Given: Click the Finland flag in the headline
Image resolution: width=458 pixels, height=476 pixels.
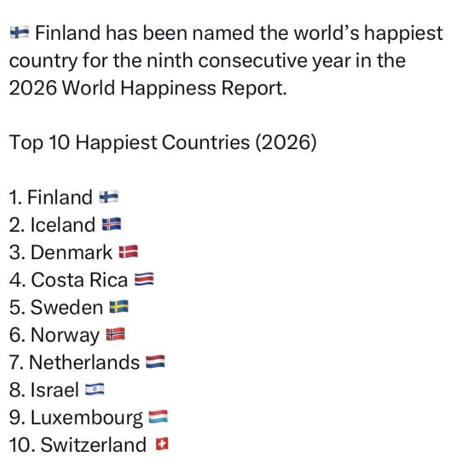Looking at the screenshot, I should point(21,33).
